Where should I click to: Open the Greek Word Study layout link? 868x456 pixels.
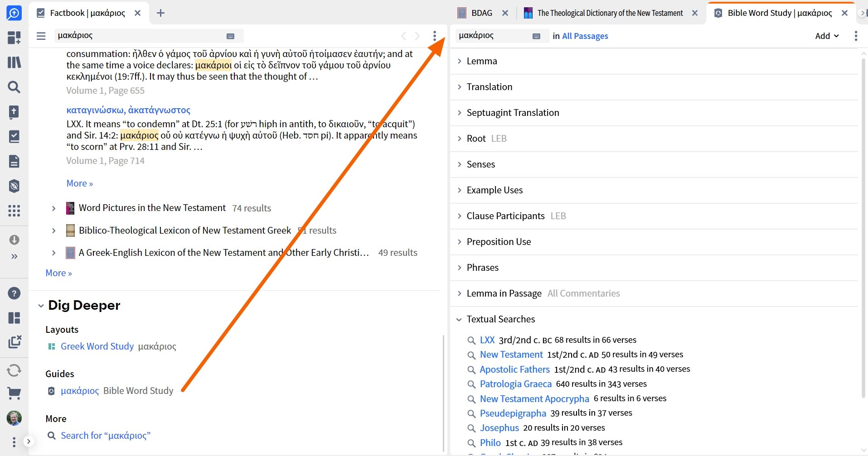click(97, 346)
